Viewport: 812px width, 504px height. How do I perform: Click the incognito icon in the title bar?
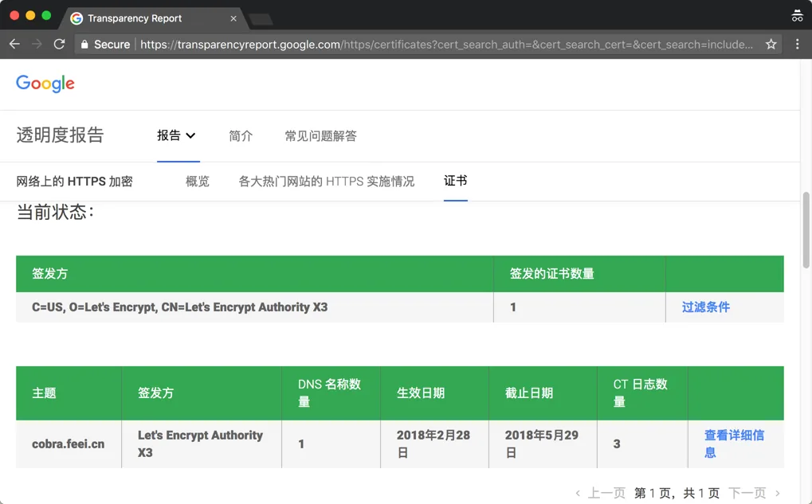pos(797,16)
